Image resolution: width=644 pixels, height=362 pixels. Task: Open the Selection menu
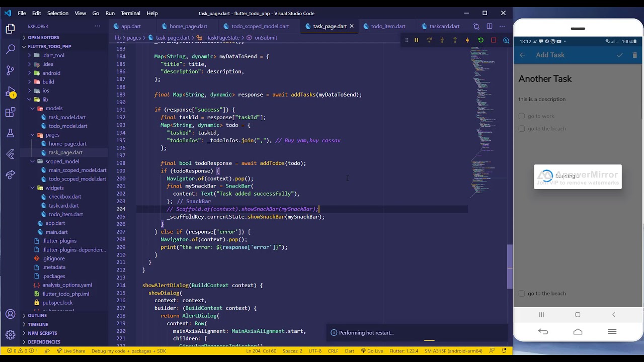tap(58, 13)
